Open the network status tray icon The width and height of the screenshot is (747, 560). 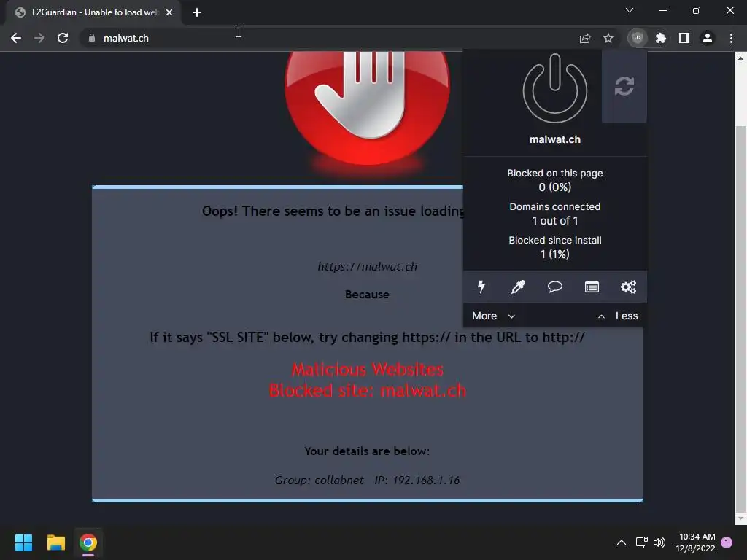click(642, 542)
